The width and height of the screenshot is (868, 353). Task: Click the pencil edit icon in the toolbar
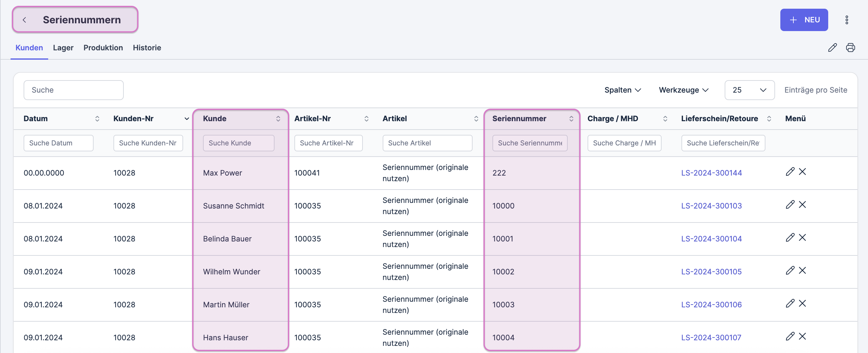pos(832,48)
